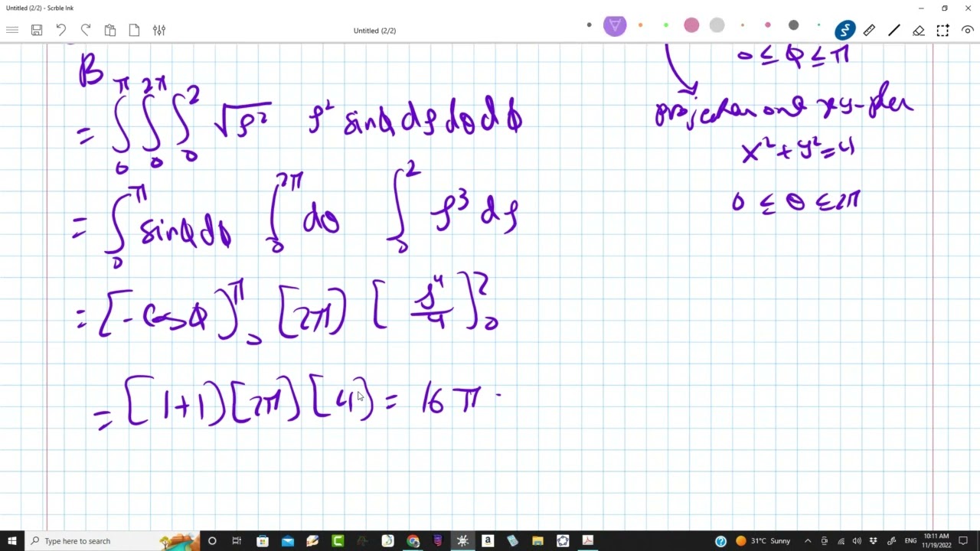Open Amazon app on the taskbar
Viewport: 980px width, 551px height.
click(x=487, y=541)
